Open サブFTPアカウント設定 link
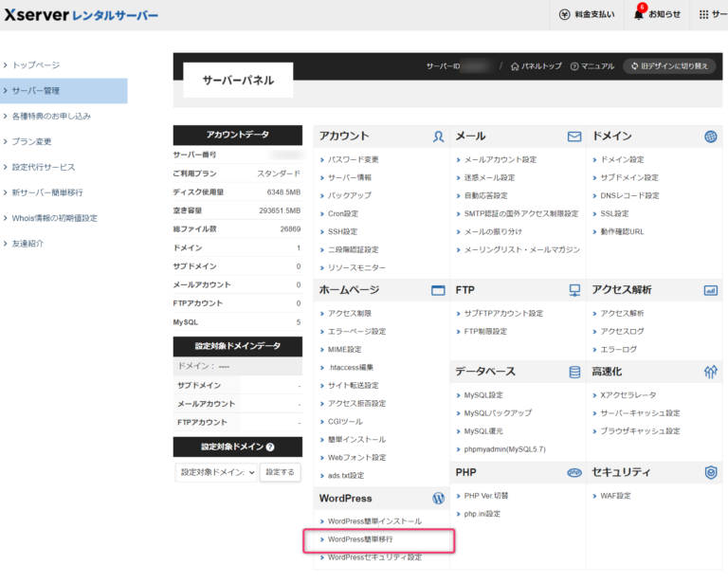The width and height of the screenshot is (728, 584). 503,314
